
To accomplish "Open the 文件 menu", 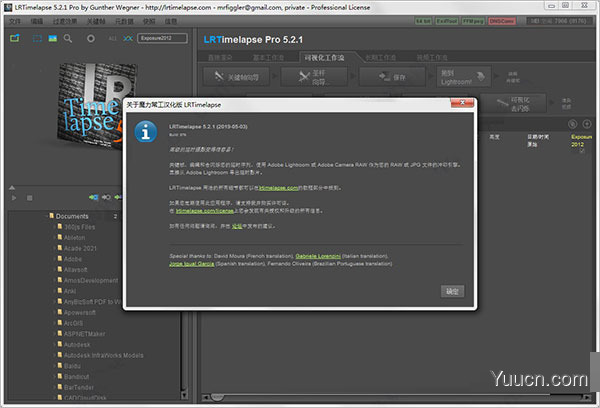I will 15,21.
